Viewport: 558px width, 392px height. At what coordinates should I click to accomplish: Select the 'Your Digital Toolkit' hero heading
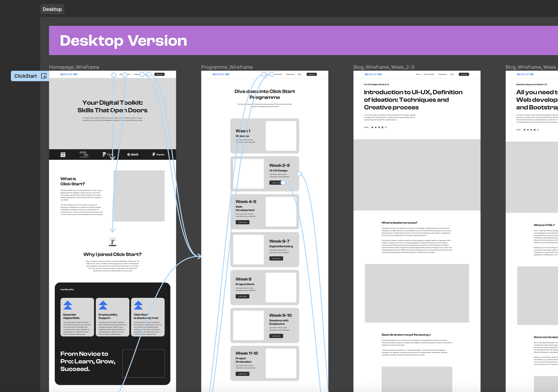point(113,106)
